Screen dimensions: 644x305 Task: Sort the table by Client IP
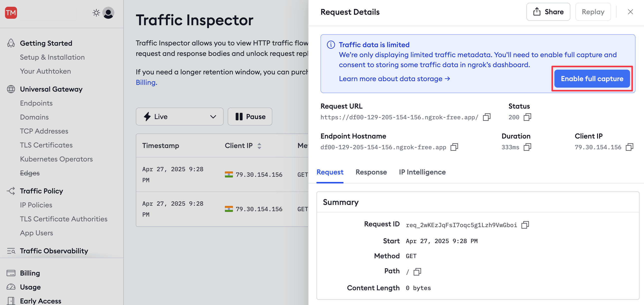[x=259, y=146]
